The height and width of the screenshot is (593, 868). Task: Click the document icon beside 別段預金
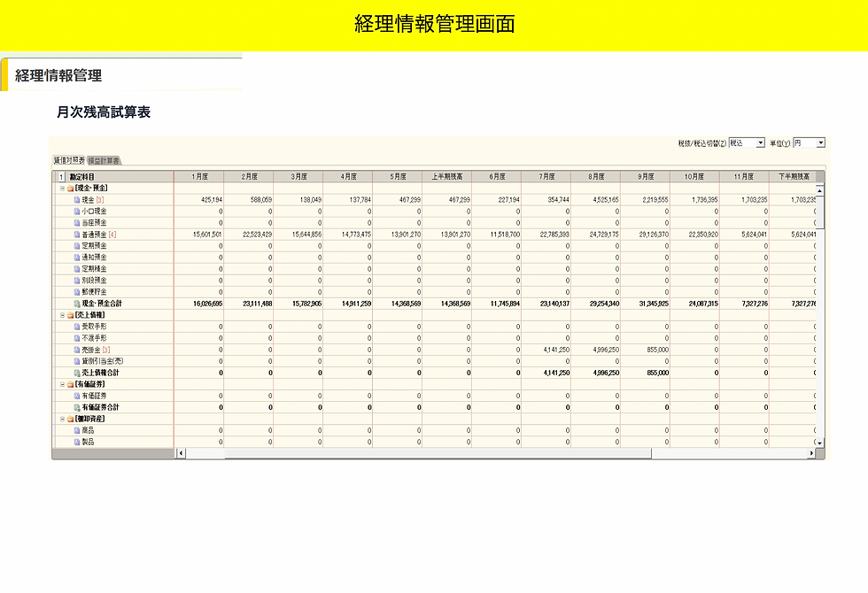(77, 281)
